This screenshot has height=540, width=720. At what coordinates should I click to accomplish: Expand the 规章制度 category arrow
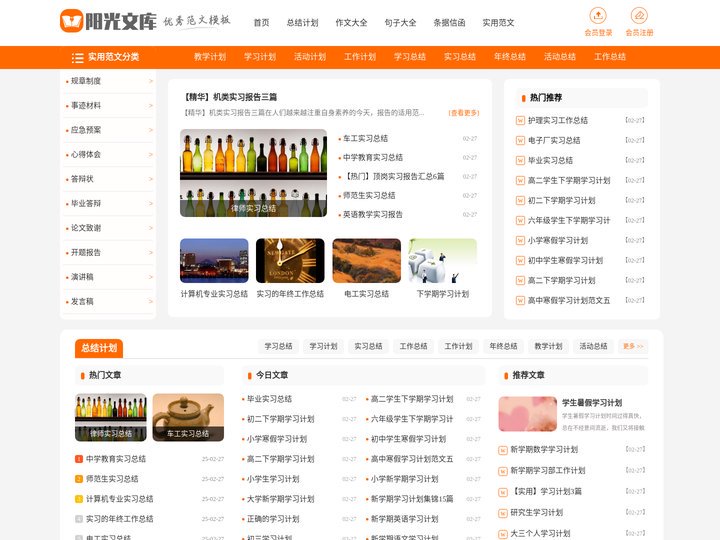click(x=150, y=81)
